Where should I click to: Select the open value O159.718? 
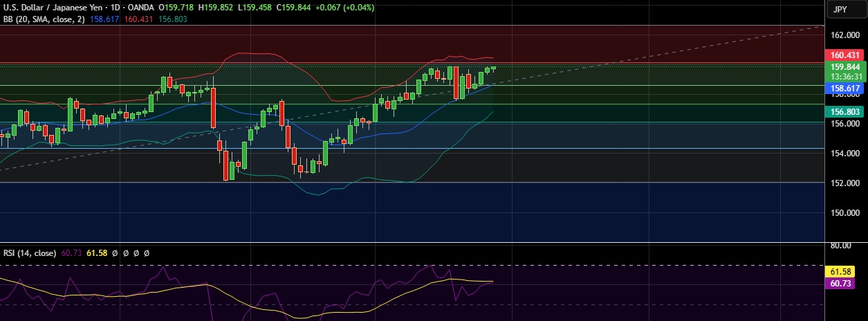(x=176, y=8)
